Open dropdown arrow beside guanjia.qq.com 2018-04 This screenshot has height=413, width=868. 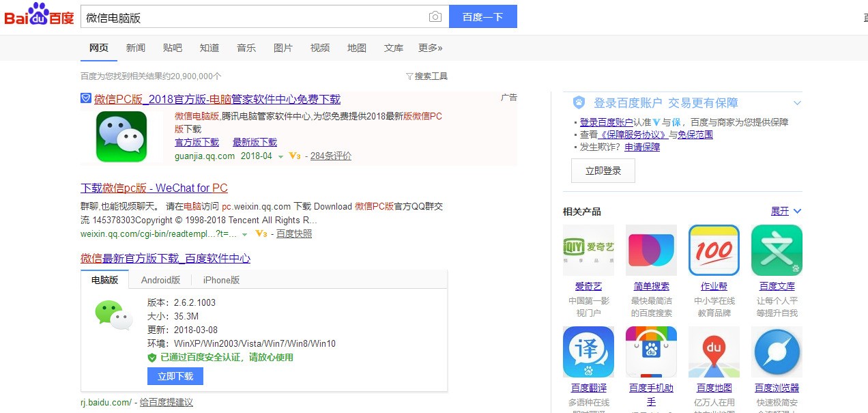coord(280,157)
